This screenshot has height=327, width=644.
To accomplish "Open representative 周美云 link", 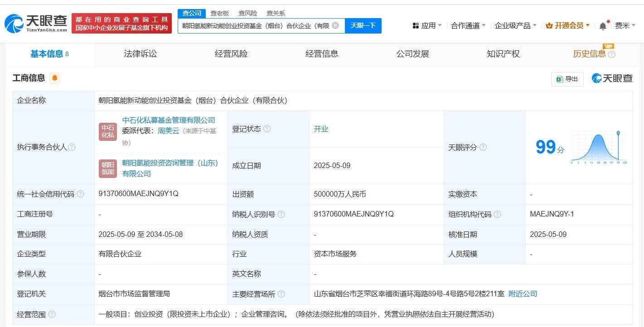I will [169, 131].
